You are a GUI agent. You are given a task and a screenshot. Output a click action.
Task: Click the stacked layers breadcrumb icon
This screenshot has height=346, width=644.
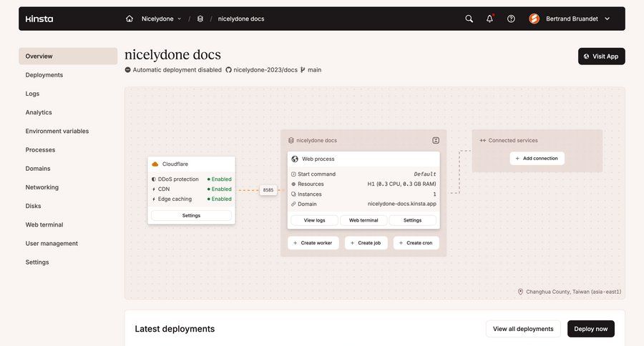(x=200, y=19)
